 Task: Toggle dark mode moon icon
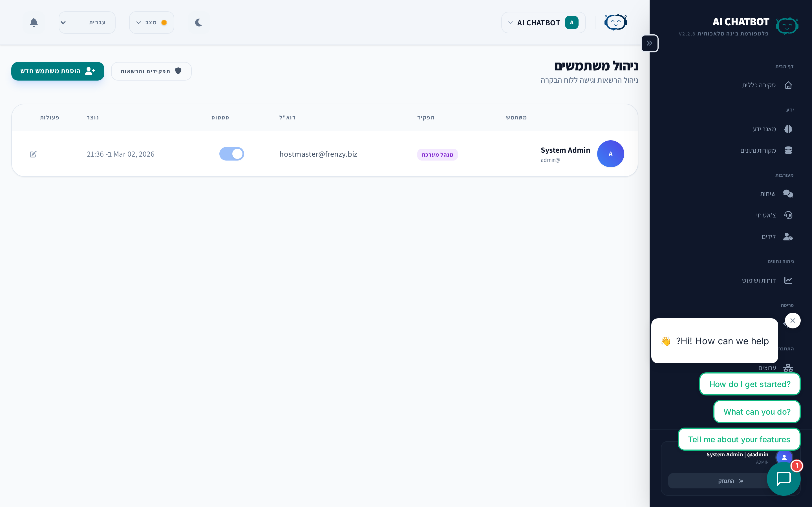point(199,23)
